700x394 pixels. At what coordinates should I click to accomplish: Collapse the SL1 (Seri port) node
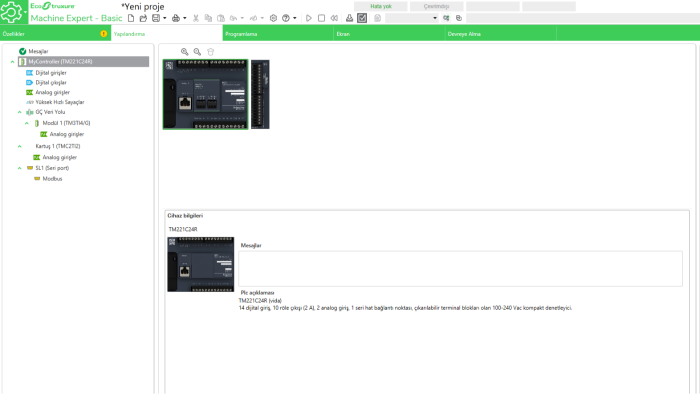20,168
